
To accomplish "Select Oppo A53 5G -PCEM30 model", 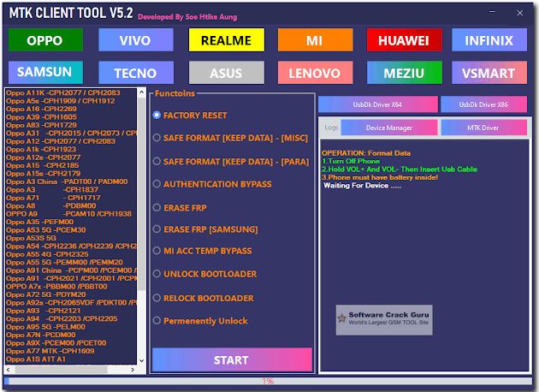I will click(x=45, y=229).
